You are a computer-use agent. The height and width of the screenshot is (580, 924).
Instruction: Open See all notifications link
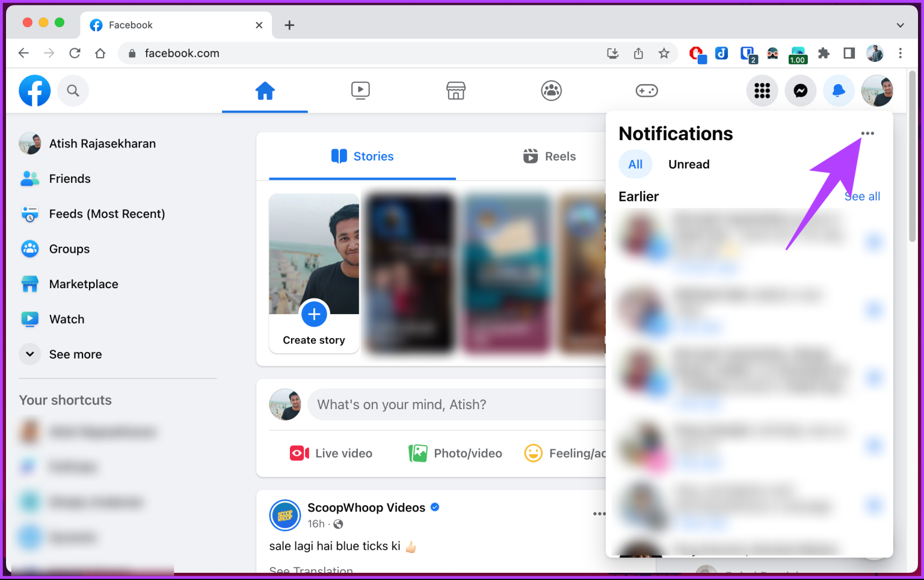862,196
